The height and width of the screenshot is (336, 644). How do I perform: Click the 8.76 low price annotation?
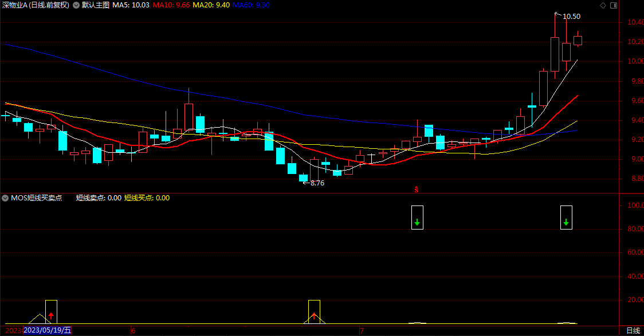(x=317, y=183)
